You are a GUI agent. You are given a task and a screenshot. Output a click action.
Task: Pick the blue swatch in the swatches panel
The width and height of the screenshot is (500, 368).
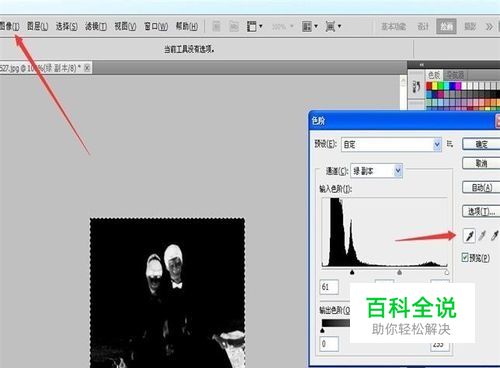453,86
